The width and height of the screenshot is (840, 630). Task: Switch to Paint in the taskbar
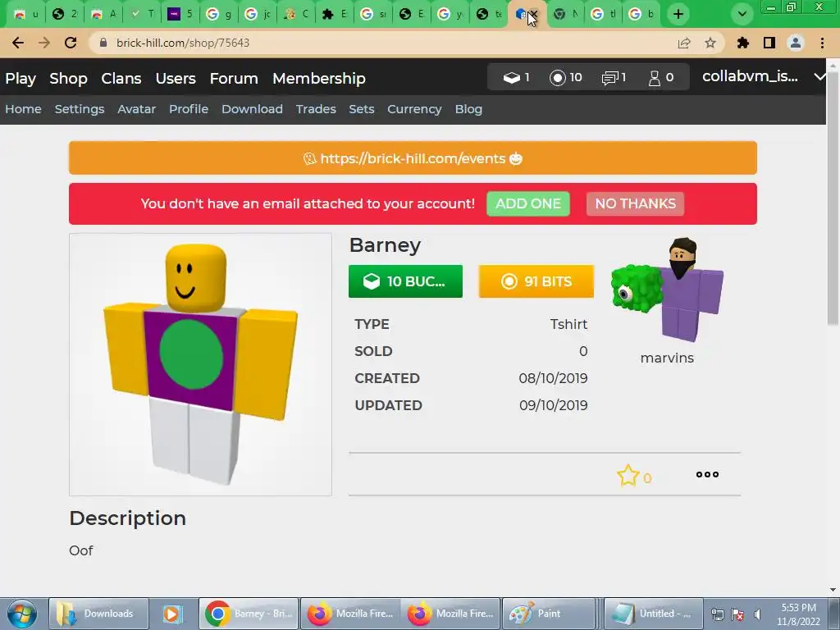coord(549,614)
